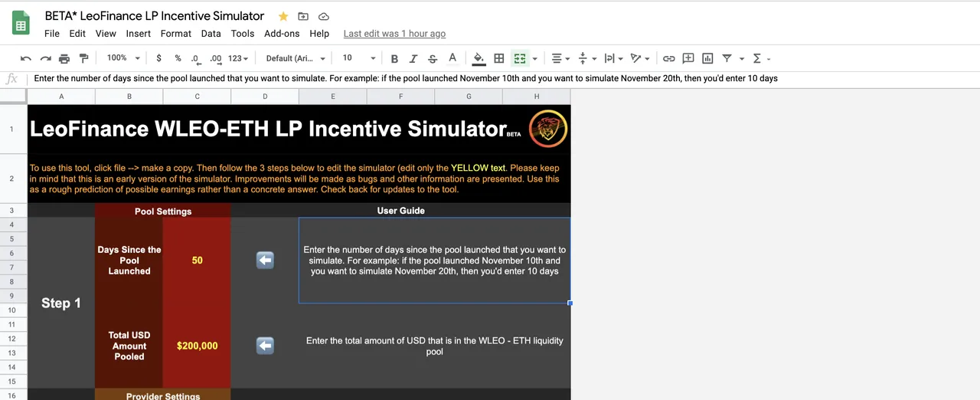Image resolution: width=980 pixels, height=400 pixels.
Task: Select the $200,000 cell
Action: tap(197, 346)
